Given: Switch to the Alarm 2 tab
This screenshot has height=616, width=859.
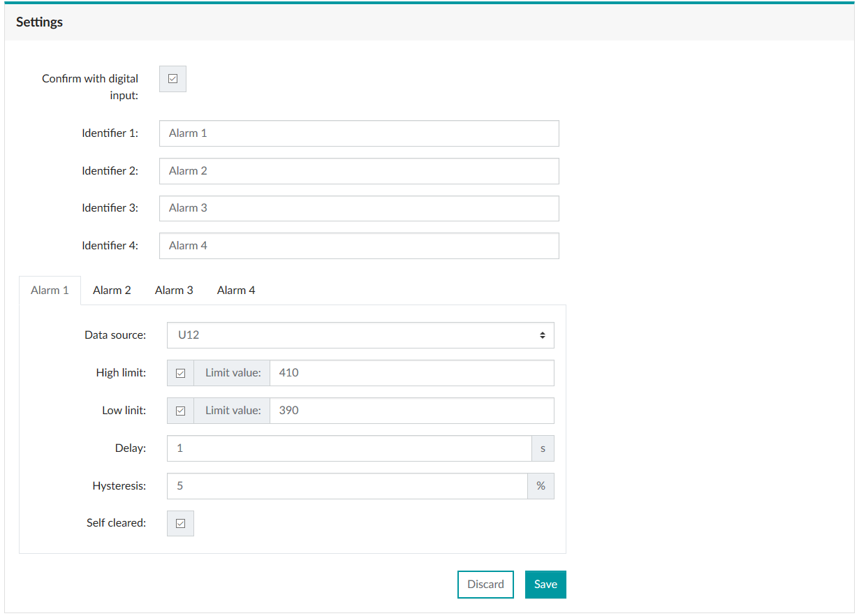Looking at the screenshot, I should (112, 290).
